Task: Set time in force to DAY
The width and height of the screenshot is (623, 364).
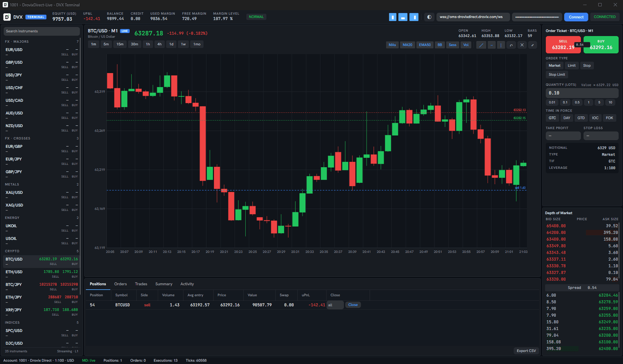Action: pyautogui.click(x=567, y=118)
